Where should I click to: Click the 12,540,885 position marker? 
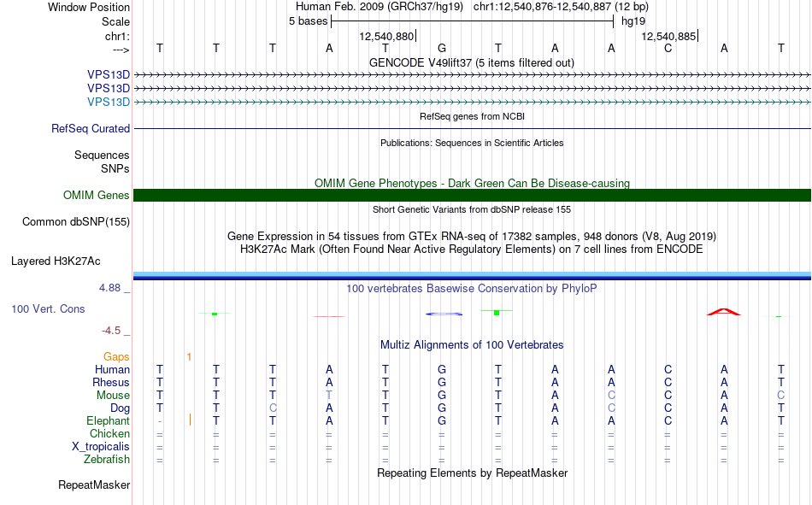click(x=669, y=36)
